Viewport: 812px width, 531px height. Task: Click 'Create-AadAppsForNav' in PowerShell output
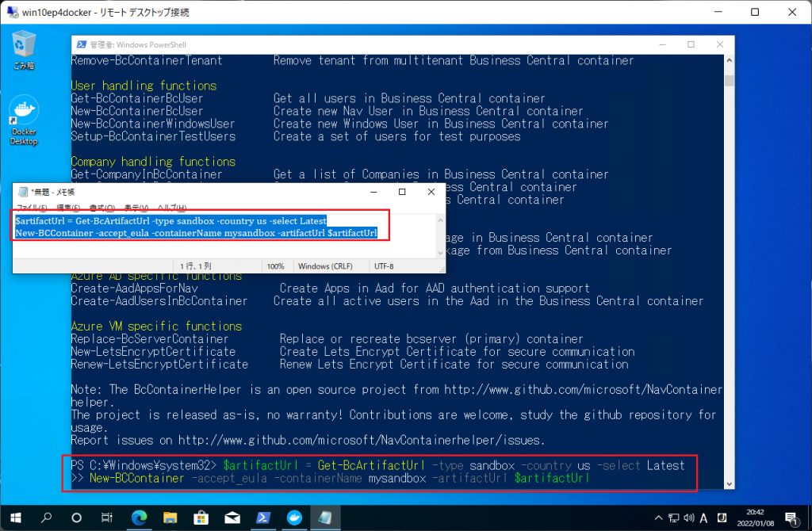click(x=134, y=288)
